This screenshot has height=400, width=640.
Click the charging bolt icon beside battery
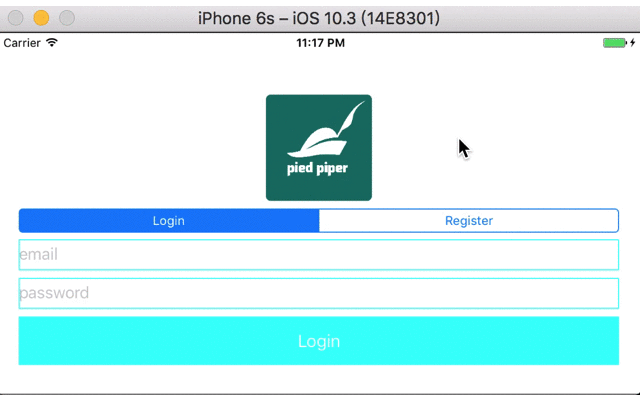(632, 43)
